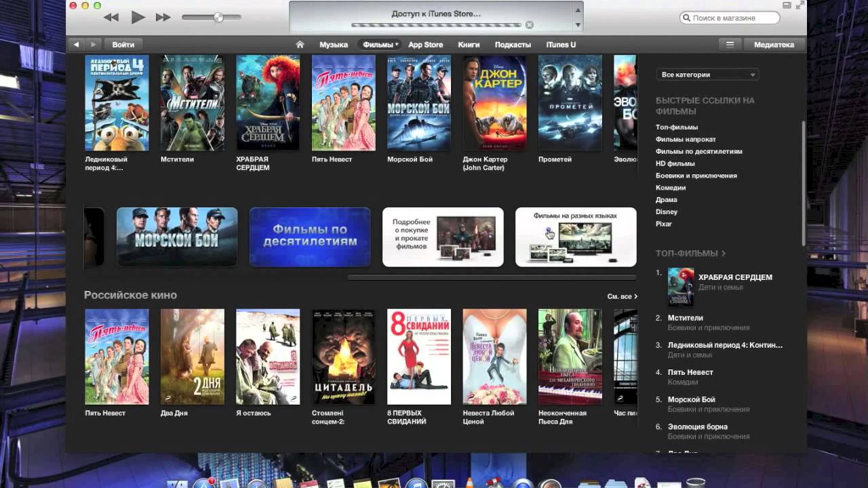This screenshot has height=488, width=868.
Task: Click the 'Disney' quick link
Action: pos(667,212)
